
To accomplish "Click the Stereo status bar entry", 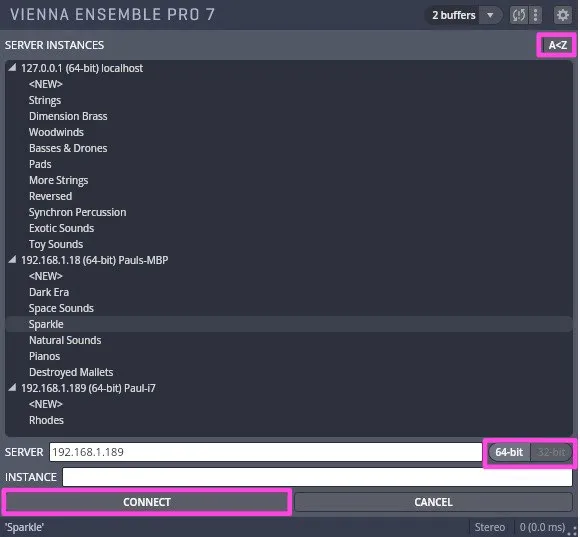I will point(490,527).
